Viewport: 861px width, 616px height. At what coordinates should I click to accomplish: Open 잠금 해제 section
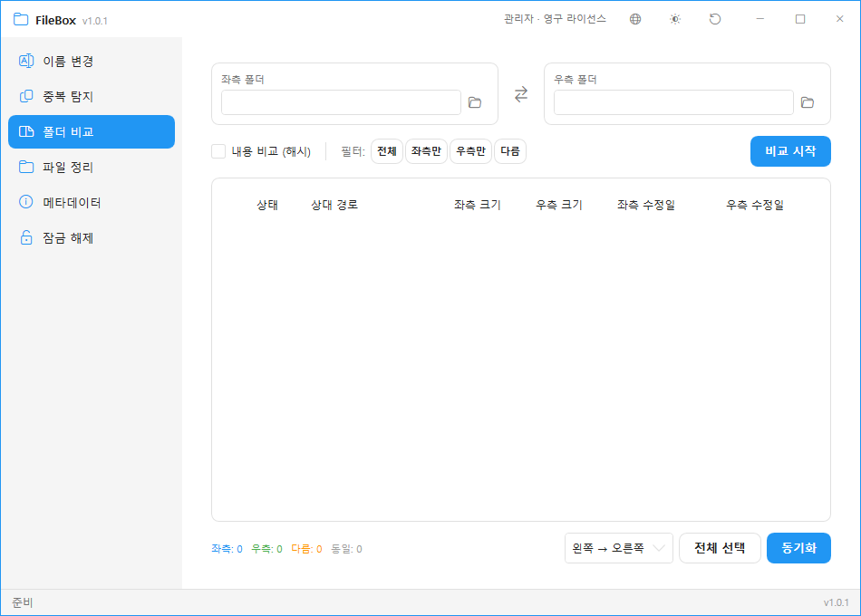tap(92, 237)
